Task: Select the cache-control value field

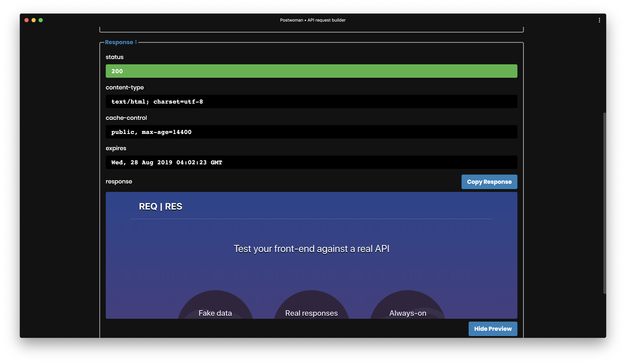Action: click(x=311, y=132)
